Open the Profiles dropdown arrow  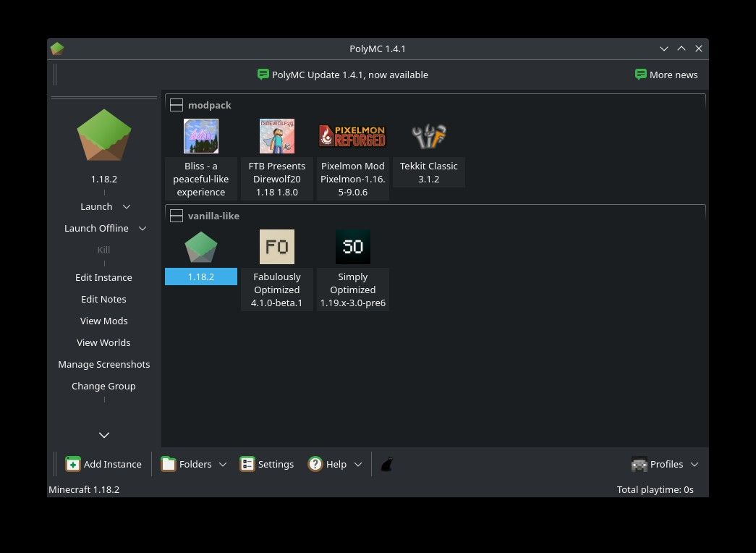pos(695,464)
